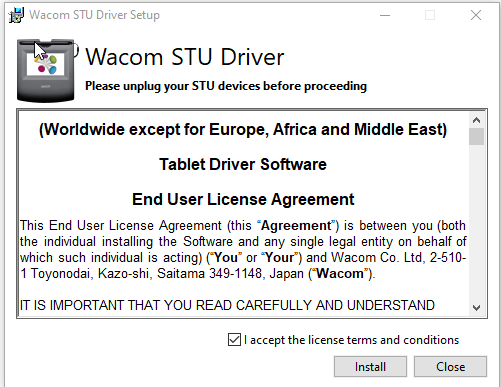
Task: Click the license scrollbar down arrow
Action: click(x=476, y=307)
